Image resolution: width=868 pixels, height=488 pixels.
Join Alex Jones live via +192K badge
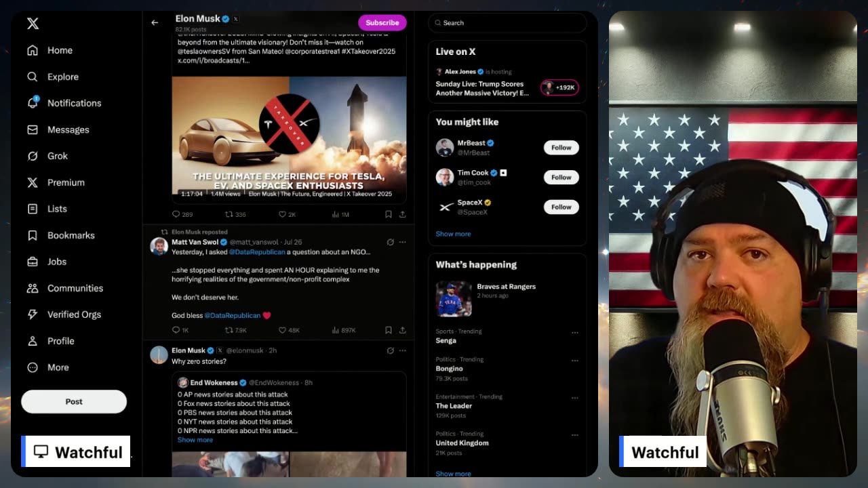[x=559, y=87]
